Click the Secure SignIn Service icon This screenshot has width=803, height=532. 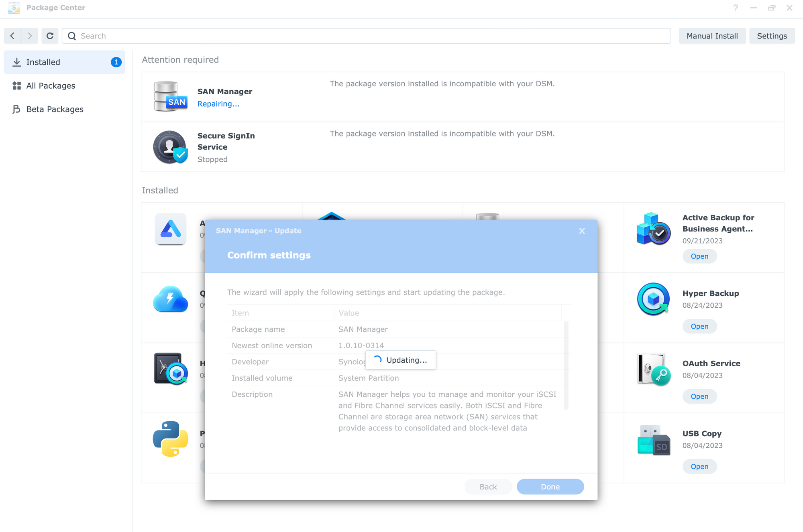pyautogui.click(x=170, y=147)
